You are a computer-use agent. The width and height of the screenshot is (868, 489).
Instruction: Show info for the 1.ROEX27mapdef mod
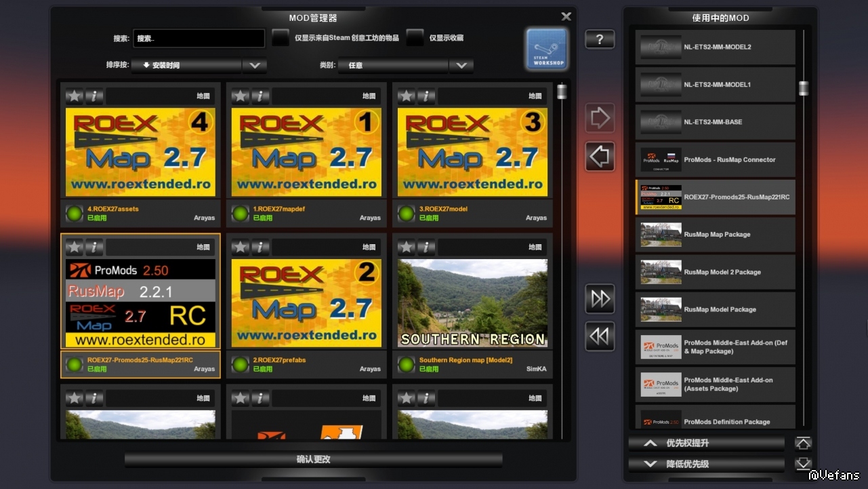point(260,96)
